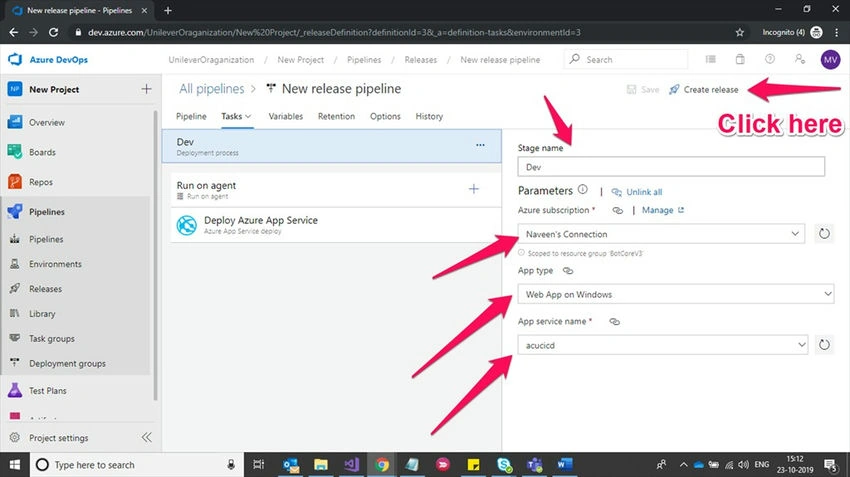Click link icon beside App service name
Screen dimensions: 850x477
(x=614, y=321)
